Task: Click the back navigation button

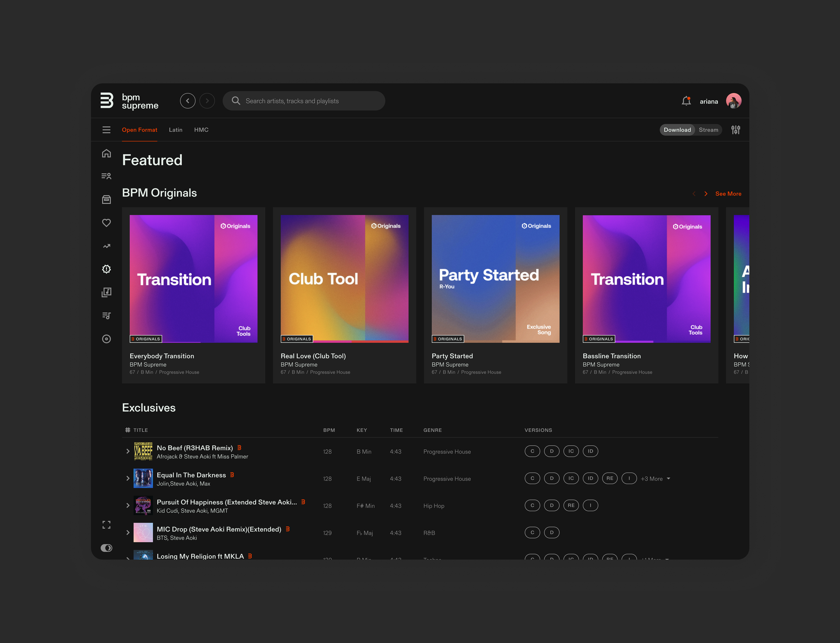Action: pyautogui.click(x=187, y=101)
